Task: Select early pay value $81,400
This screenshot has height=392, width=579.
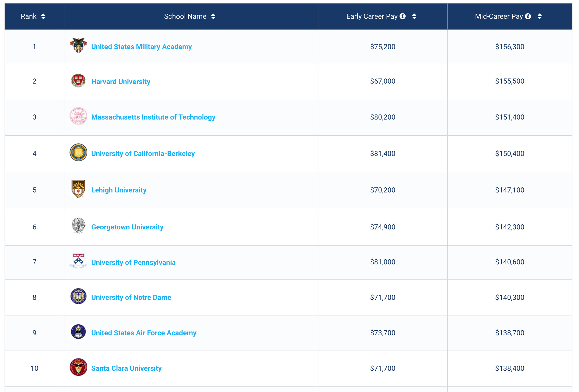Action: click(383, 153)
